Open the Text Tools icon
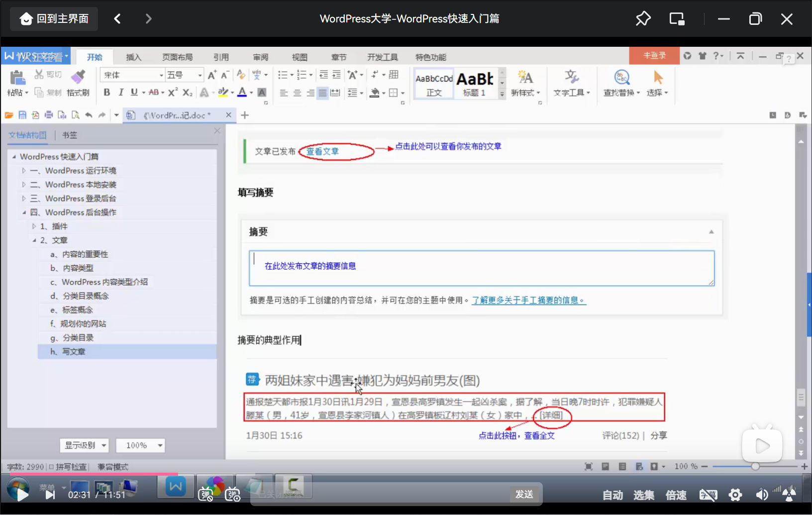This screenshot has height=515, width=812. tap(571, 77)
